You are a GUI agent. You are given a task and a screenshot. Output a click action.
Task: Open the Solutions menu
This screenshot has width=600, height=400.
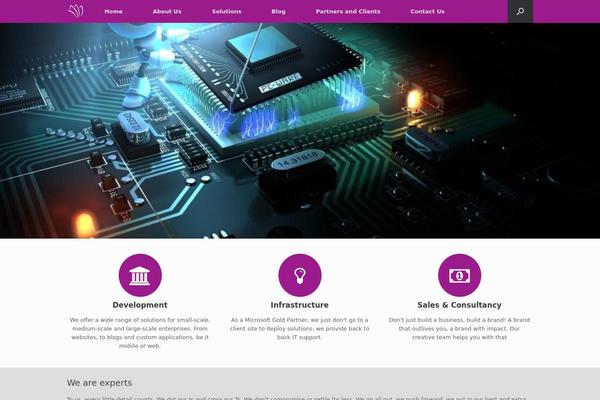[227, 11]
